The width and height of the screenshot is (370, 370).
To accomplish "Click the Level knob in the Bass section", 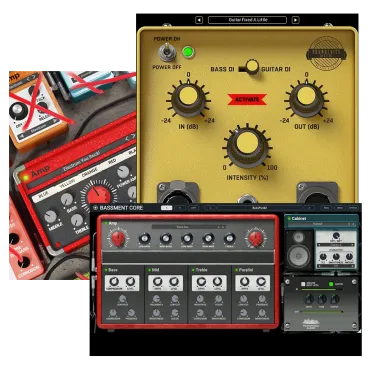I will (131, 282).
